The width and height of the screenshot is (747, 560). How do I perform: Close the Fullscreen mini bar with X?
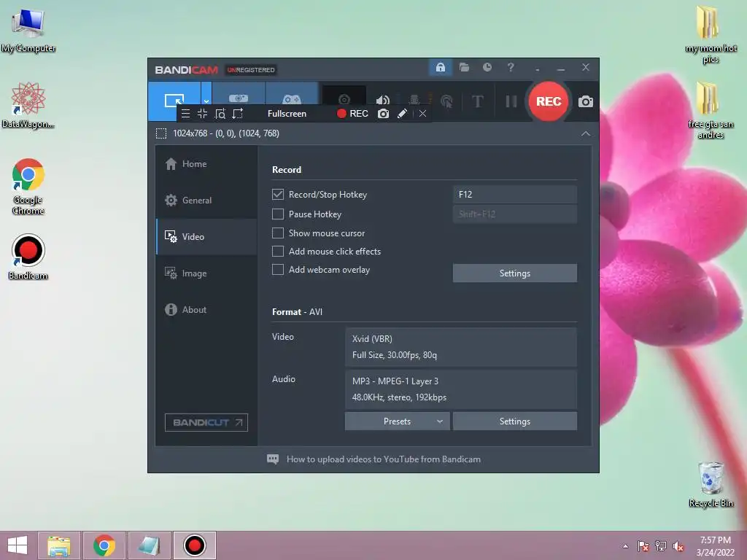pyautogui.click(x=422, y=113)
